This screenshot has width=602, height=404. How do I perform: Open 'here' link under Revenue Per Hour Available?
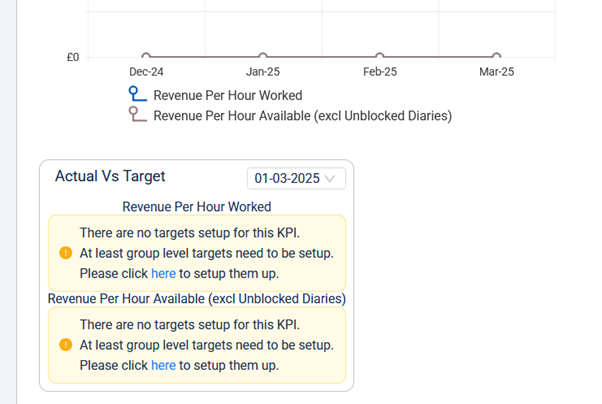tap(163, 365)
